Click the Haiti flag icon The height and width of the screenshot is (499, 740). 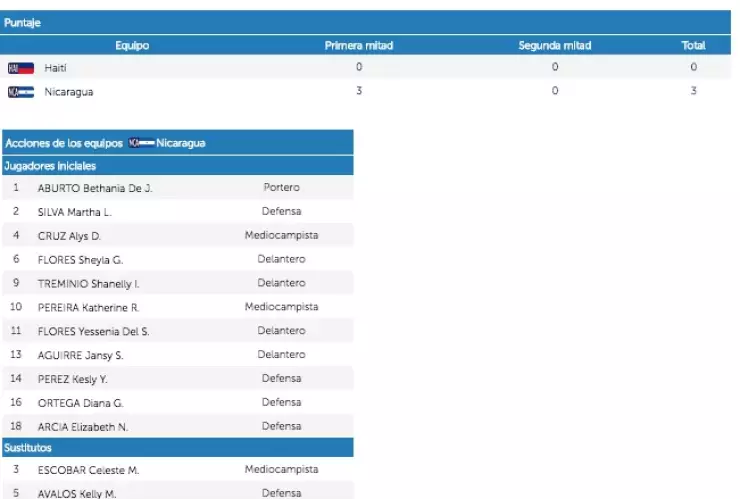pyautogui.click(x=20, y=68)
